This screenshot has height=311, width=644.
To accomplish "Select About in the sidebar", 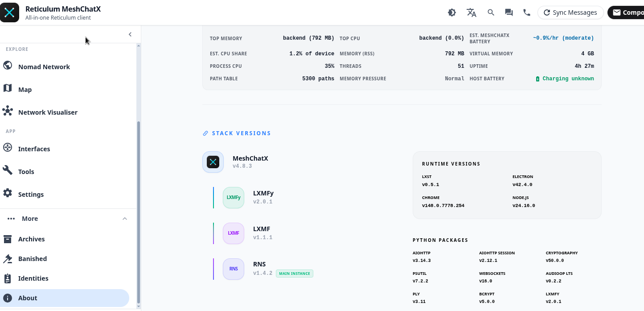I will click(x=65, y=298).
